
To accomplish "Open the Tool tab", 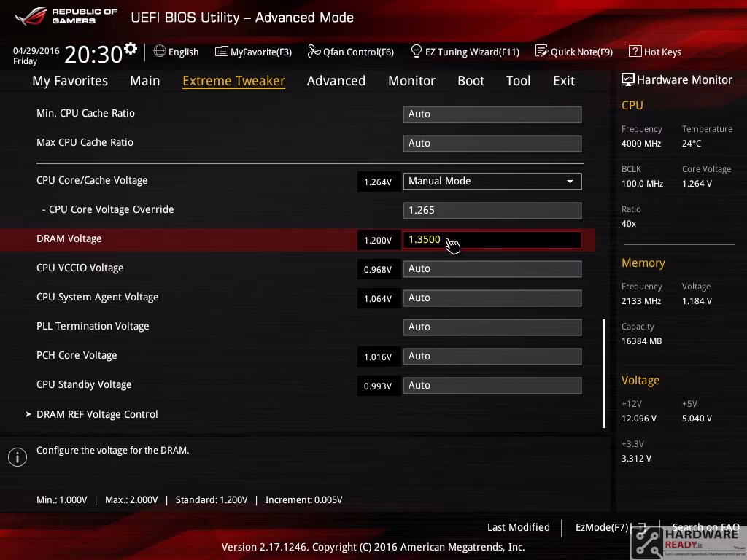I will coord(519,81).
